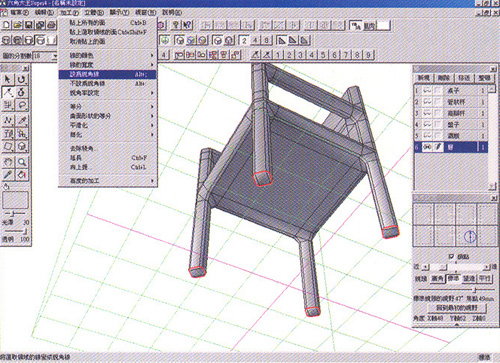Image resolution: width=500 pixels, height=363 pixels.
Task: Select the cube solid tool in tool palette
Action: coord(22,147)
